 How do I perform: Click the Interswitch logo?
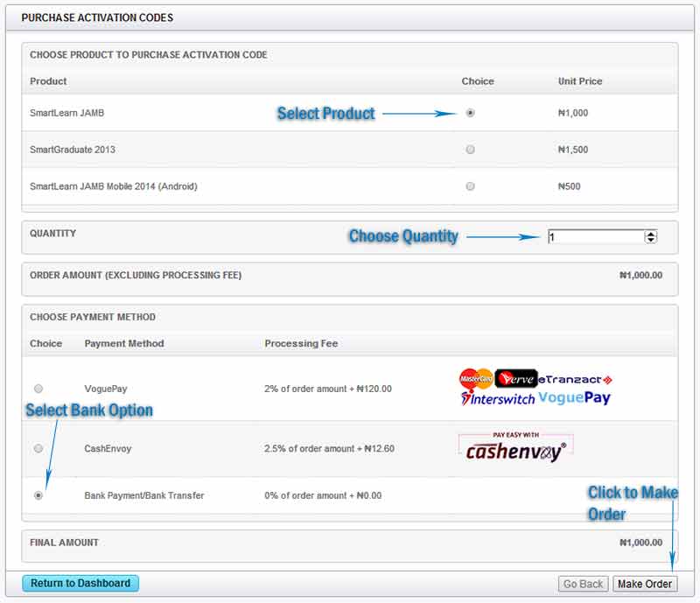[x=497, y=398]
